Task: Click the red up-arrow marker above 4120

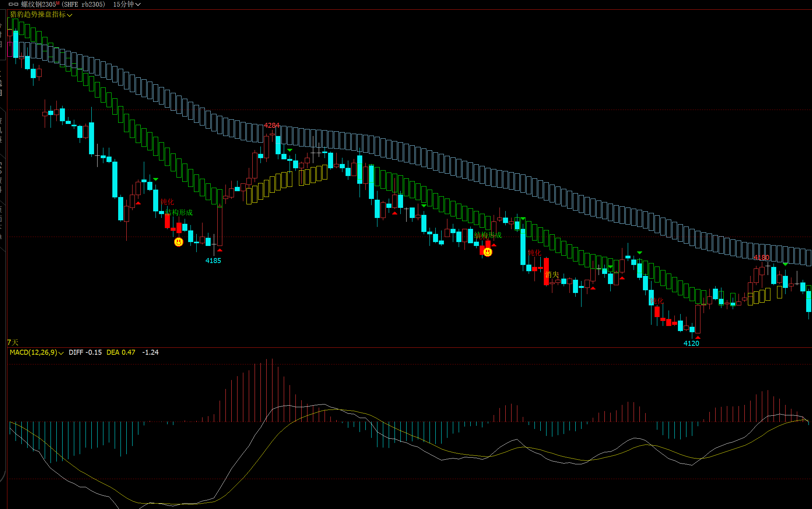Action: pyautogui.click(x=698, y=337)
